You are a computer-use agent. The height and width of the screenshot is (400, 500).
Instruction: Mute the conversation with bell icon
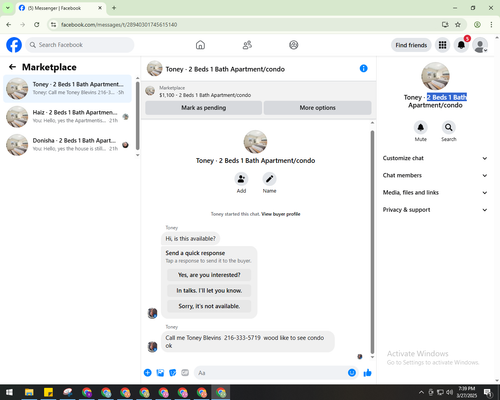pos(421,127)
